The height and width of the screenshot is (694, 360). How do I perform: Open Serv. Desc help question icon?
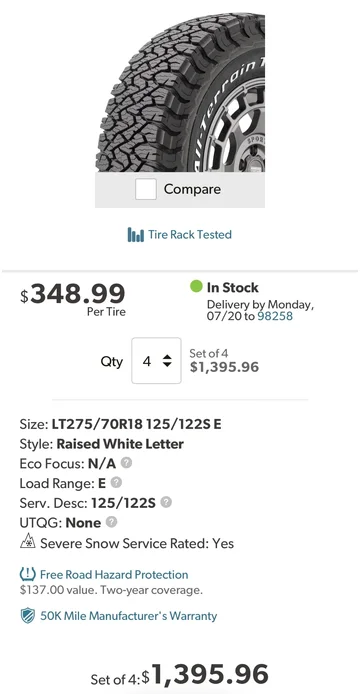pyautogui.click(x=166, y=502)
